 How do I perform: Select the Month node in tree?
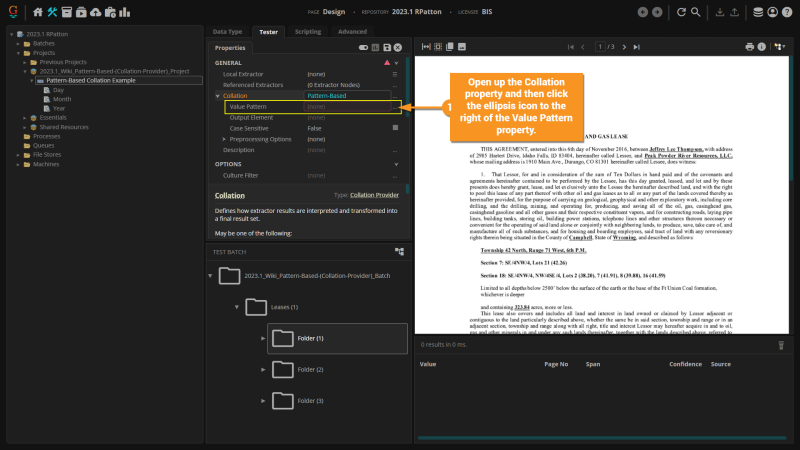62,99
